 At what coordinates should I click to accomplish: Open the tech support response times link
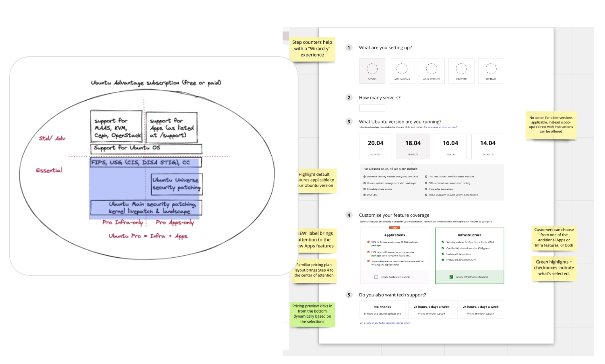(385, 323)
